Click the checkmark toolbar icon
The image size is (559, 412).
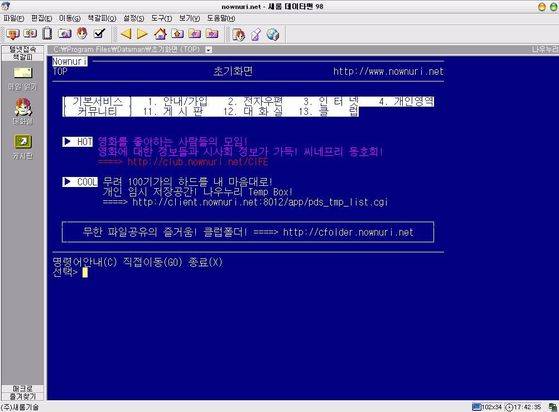tap(100, 34)
